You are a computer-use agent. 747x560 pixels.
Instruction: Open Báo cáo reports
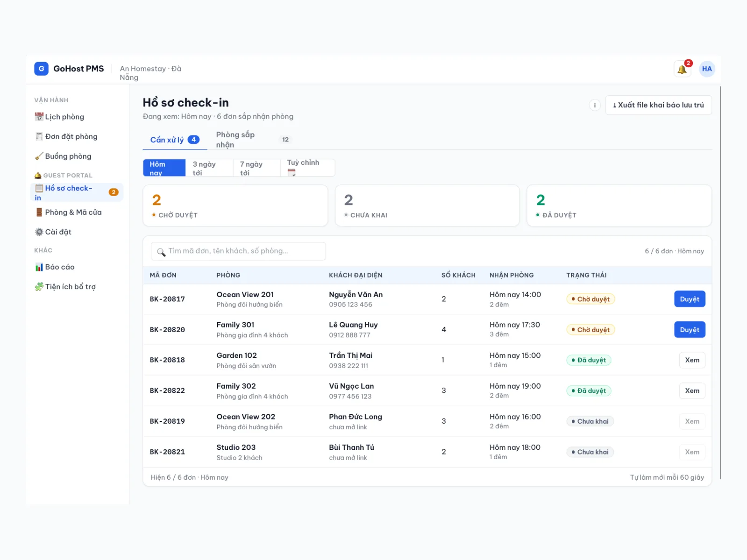coord(77,267)
